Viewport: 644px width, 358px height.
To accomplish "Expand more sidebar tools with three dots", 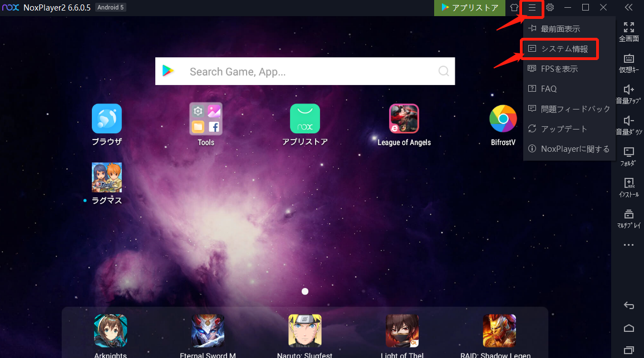I will tap(628, 245).
